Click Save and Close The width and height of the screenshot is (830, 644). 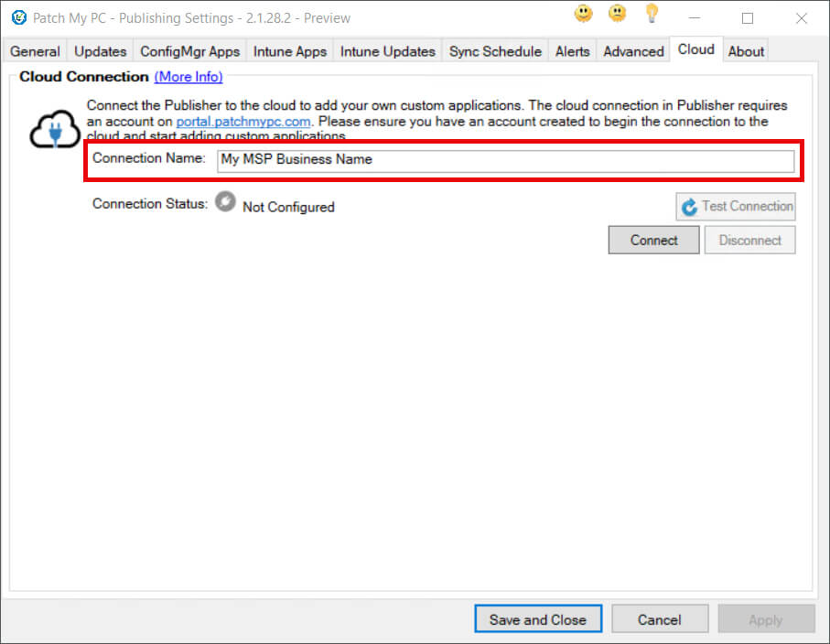(x=538, y=619)
